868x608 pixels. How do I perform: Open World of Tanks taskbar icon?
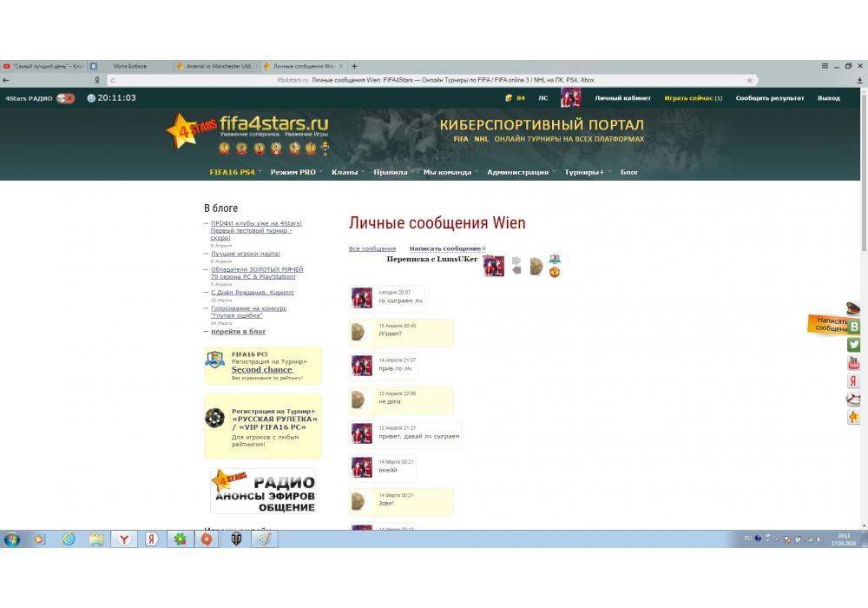tap(236, 539)
